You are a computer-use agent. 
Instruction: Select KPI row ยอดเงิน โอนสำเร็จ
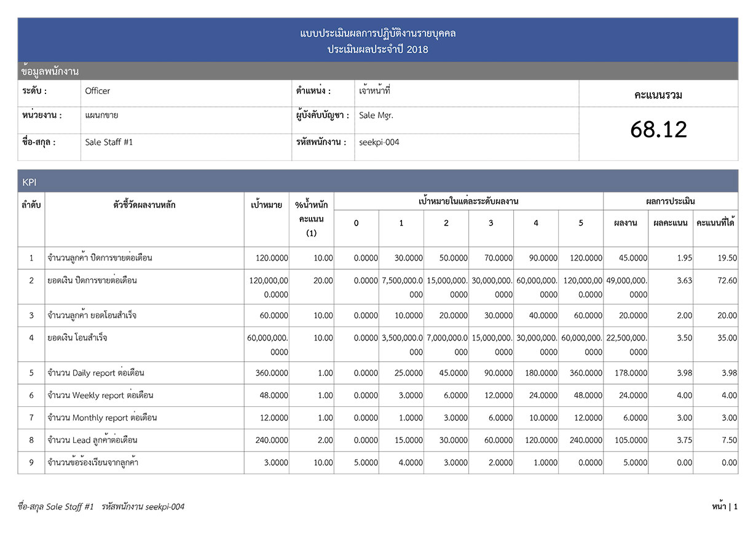point(378,344)
